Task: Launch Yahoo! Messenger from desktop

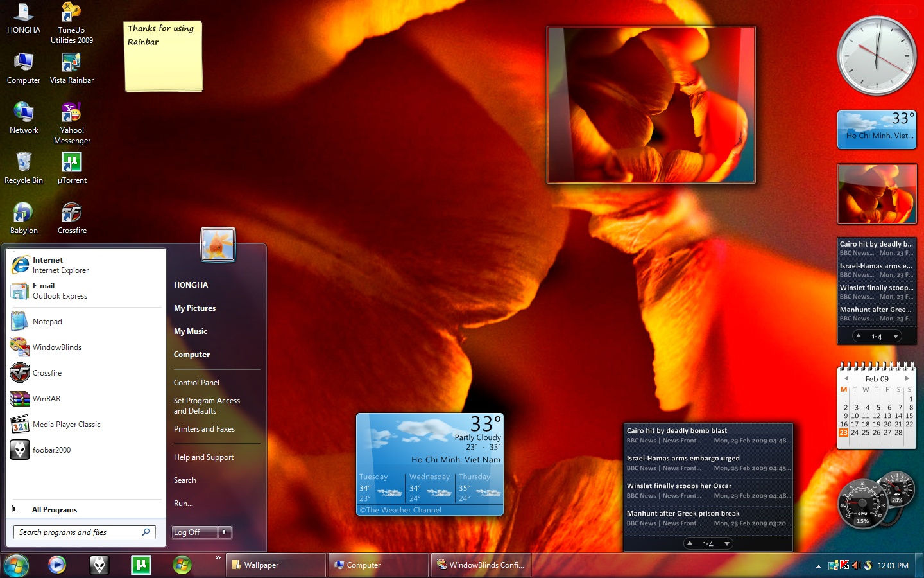Action: (x=72, y=123)
